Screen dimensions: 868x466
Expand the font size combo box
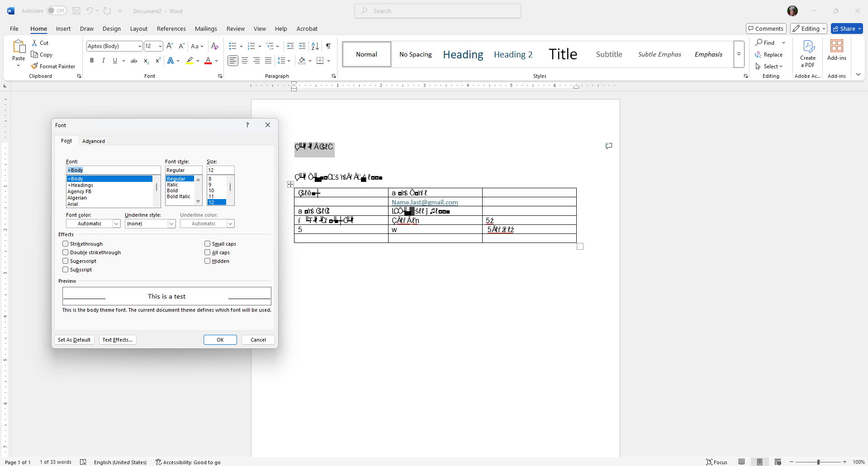[159, 46]
